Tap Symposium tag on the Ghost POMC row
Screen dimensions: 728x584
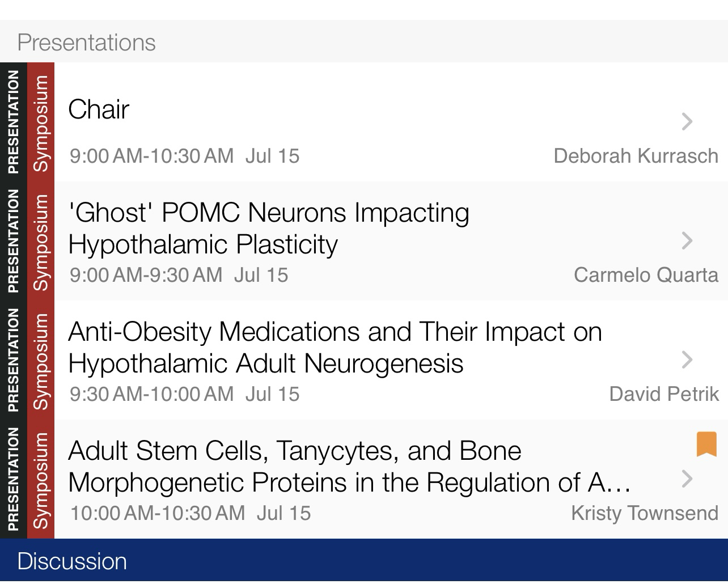tap(41, 242)
